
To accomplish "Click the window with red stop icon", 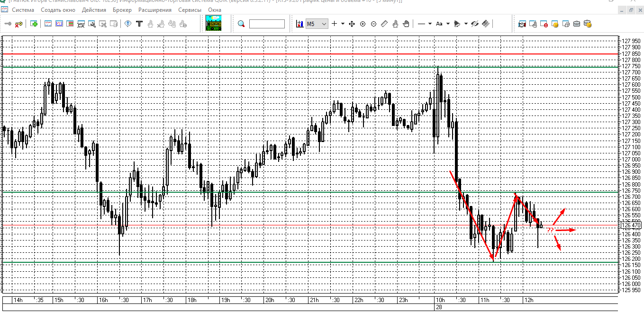I will [x=544, y=24].
